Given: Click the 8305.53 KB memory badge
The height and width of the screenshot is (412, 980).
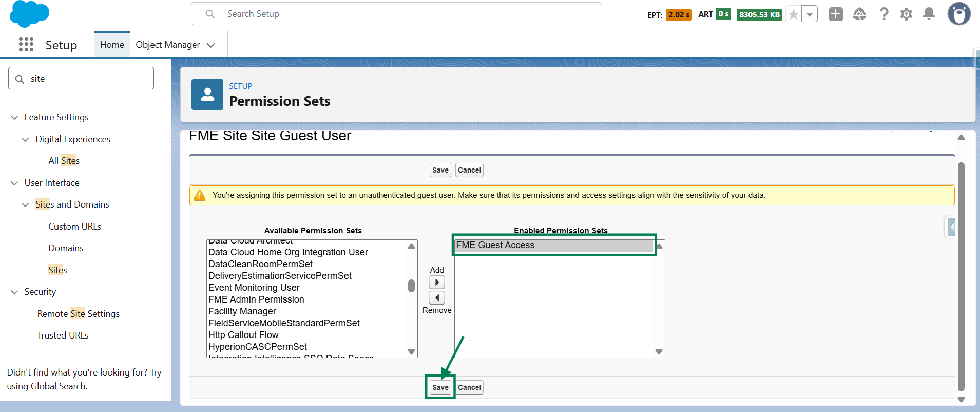Looking at the screenshot, I should point(759,15).
